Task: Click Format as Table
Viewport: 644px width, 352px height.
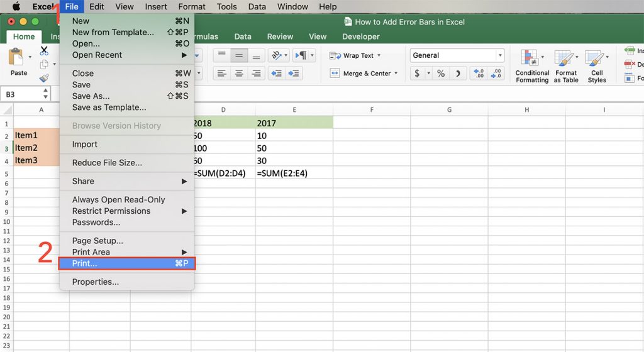Action: click(566, 65)
